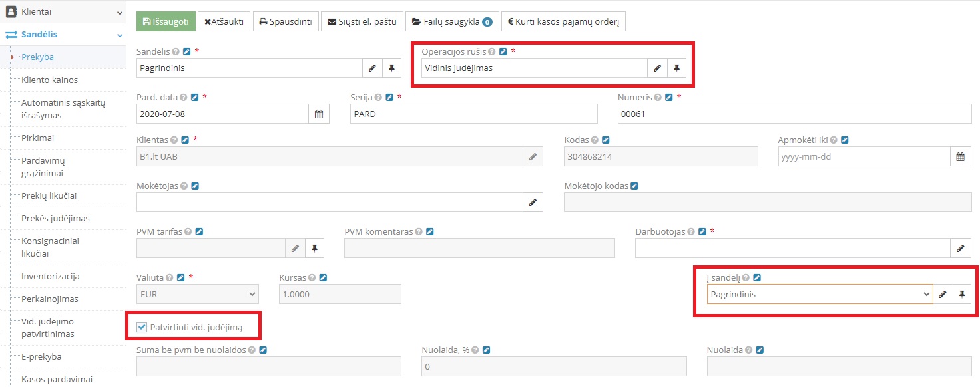Open calendar for Apmokėti iki date
The width and height of the screenshot is (980, 387).
pos(960,157)
